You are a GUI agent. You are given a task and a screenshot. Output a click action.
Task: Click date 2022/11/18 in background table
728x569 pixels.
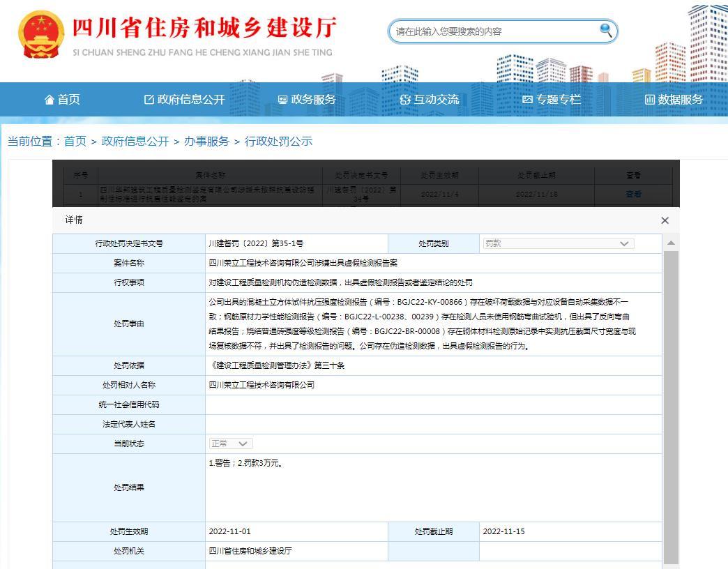tap(537, 194)
